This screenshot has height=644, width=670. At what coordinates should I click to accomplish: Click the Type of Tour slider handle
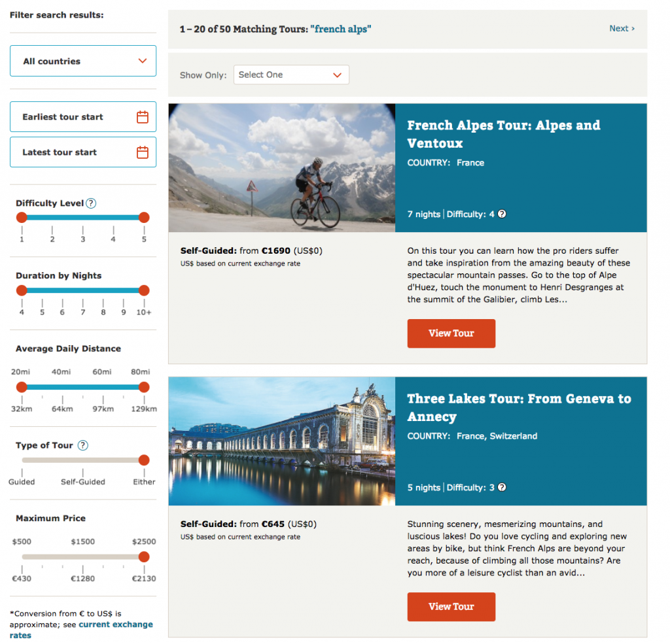(144, 460)
